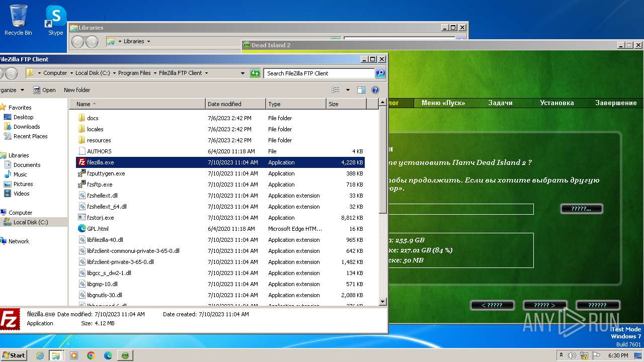The width and height of the screenshot is (644, 362).
Task: Open Microsoft Edge from taskbar
Action: 108,355
